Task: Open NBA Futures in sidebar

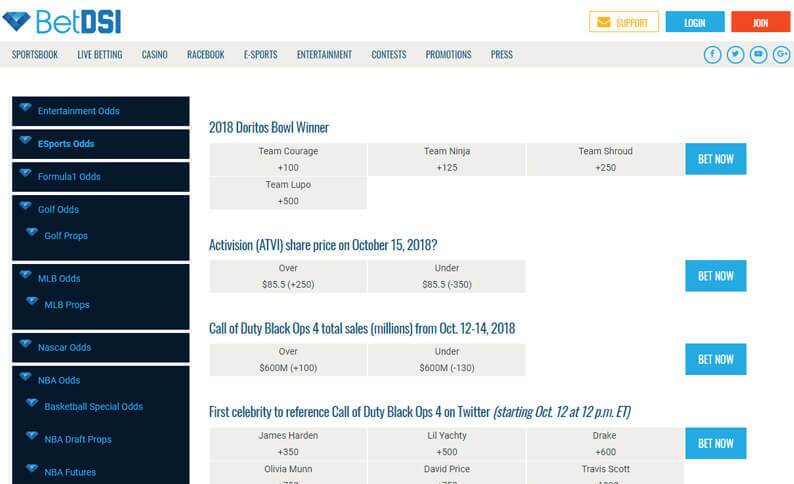Action: coord(70,472)
